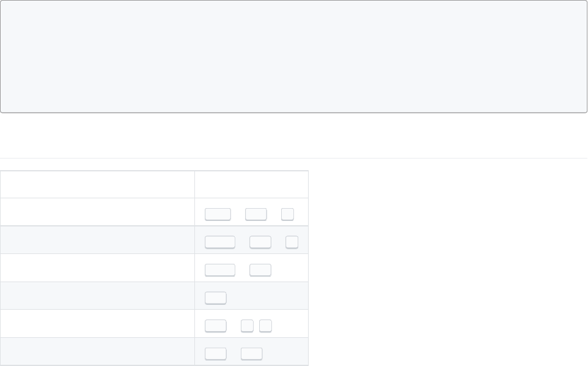The image size is (588, 366).
Task: Click the small last key box in the second body row
Action: (292, 242)
